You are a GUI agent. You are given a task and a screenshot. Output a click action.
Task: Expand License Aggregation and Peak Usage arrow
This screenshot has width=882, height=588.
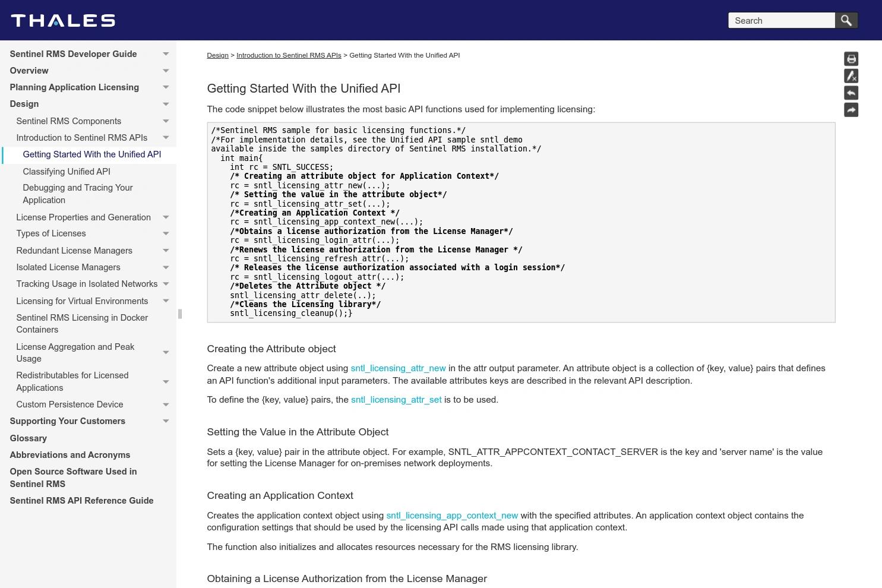tap(166, 353)
